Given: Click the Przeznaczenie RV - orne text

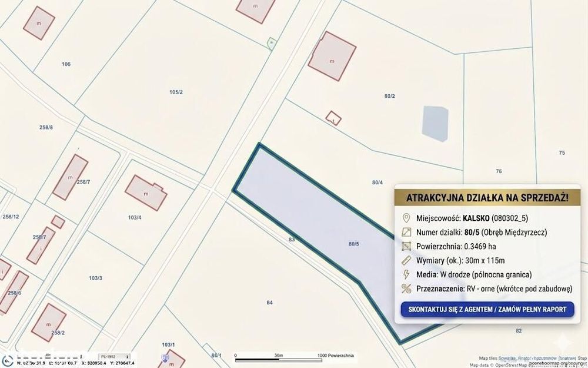Looking at the screenshot, I should [495, 289].
